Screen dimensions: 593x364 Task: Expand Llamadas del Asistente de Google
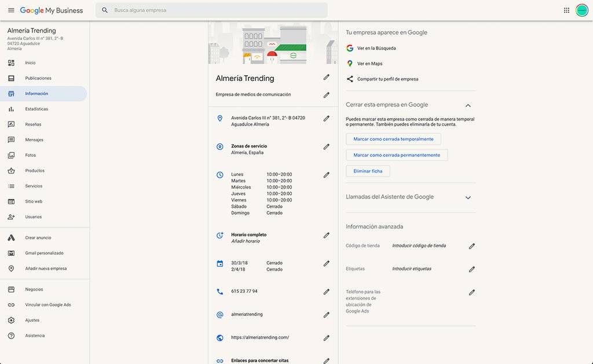coord(468,198)
